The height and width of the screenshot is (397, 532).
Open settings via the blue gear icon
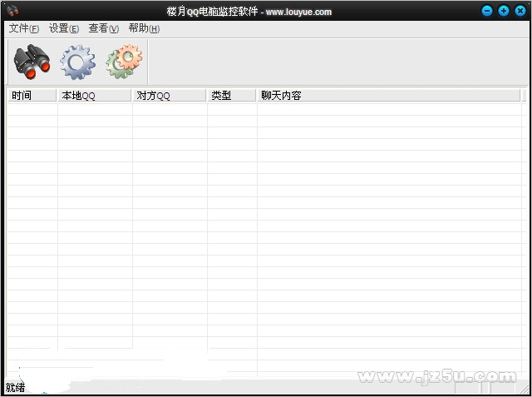click(x=77, y=62)
